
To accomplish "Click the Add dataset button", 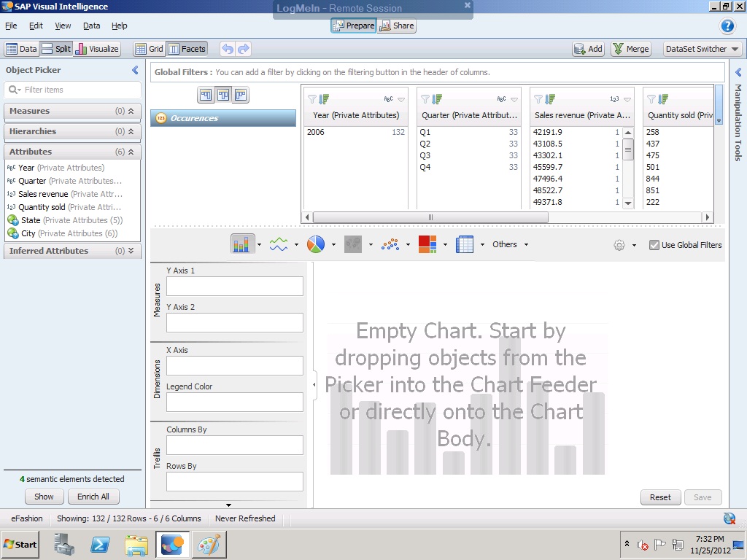I will [589, 49].
